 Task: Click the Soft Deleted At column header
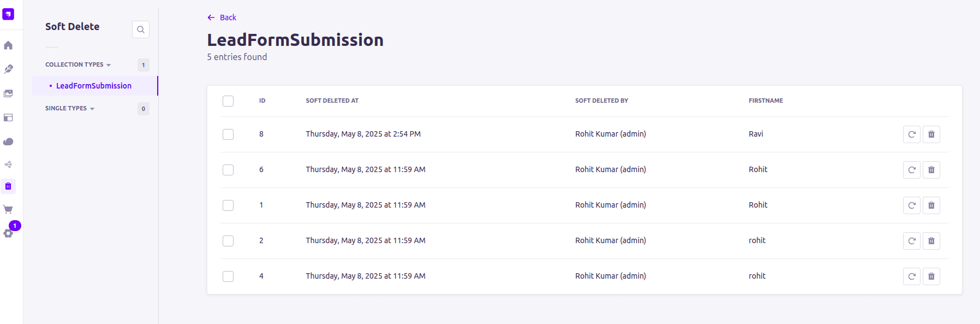[x=332, y=101]
